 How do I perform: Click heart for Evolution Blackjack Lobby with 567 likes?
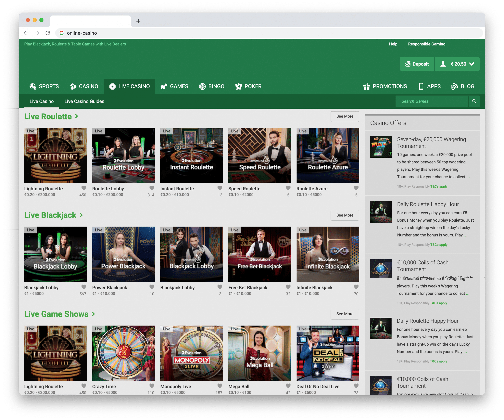[84, 287]
